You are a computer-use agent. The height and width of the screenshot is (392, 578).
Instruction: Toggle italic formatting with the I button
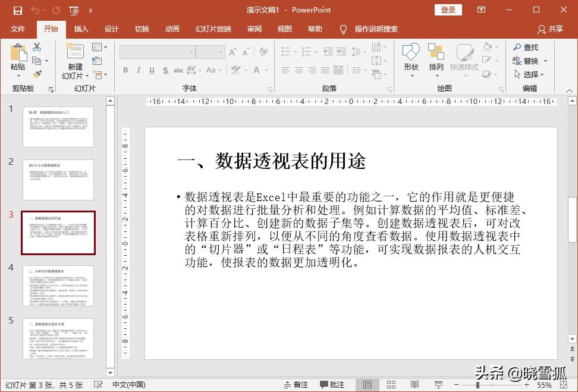[139, 70]
